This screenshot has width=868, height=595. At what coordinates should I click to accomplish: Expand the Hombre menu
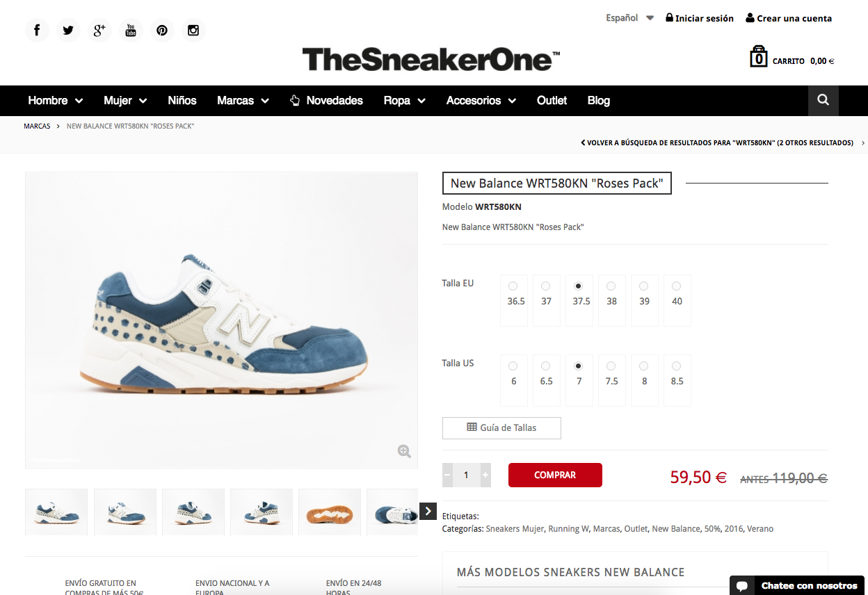pos(56,101)
